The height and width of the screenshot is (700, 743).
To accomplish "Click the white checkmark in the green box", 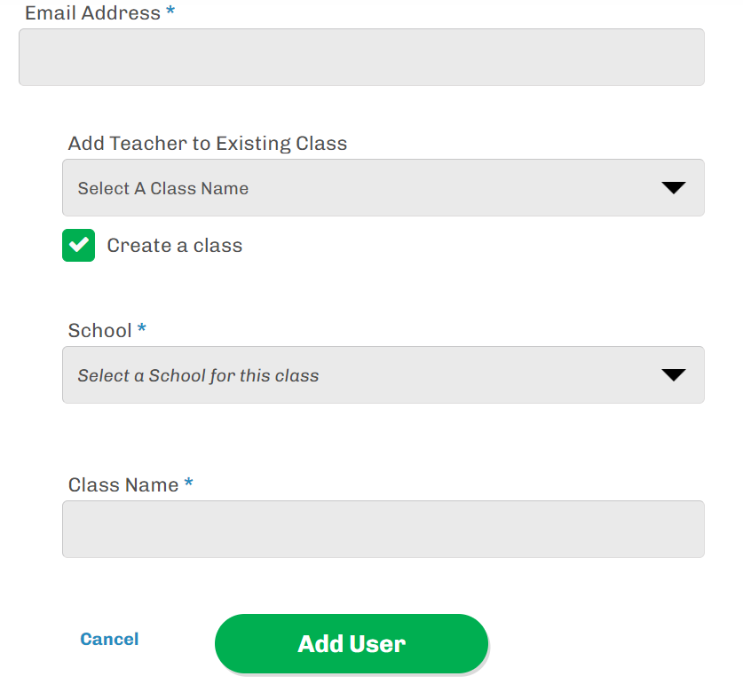I will coord(78,246).
